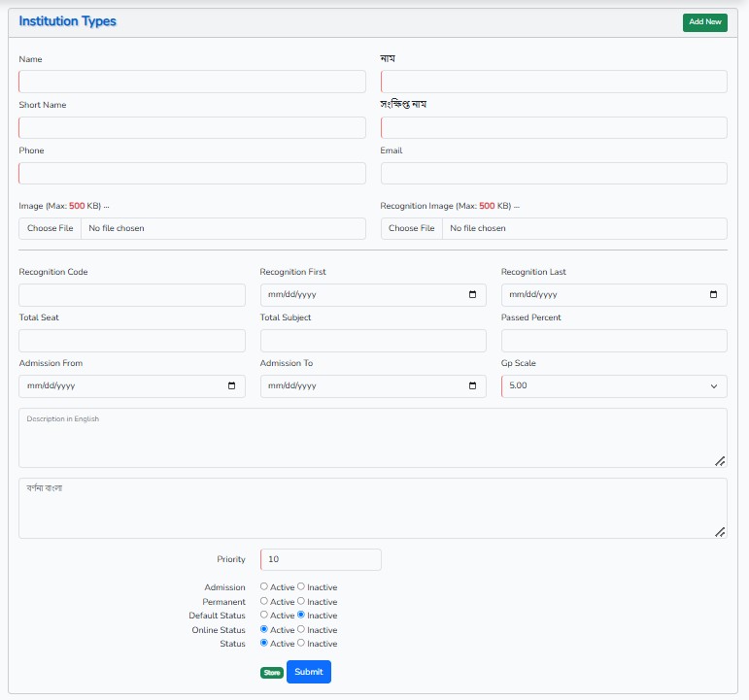Viewport: 749px width, 700px height.
Task: Set Permanent to Inactive
Action: 301,602
